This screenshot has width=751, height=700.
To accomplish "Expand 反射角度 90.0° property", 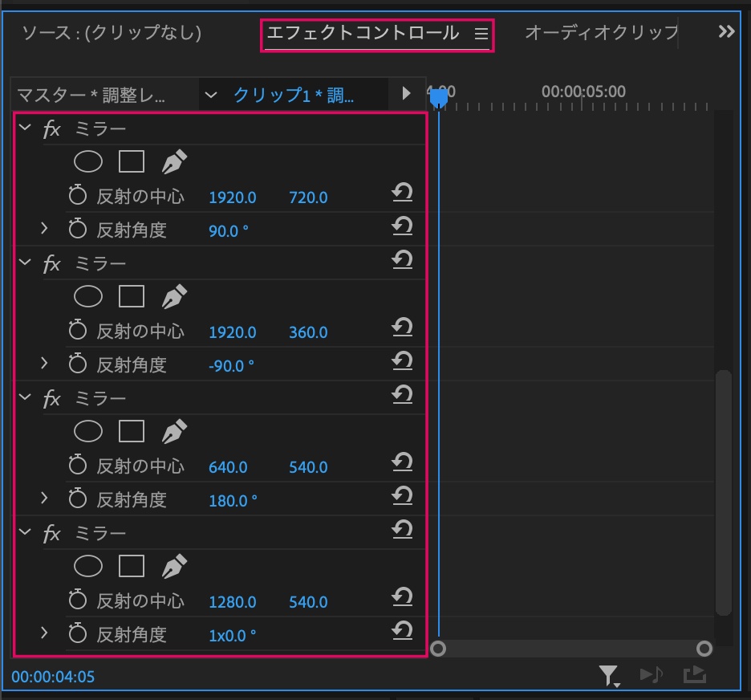I will [44, 228].
